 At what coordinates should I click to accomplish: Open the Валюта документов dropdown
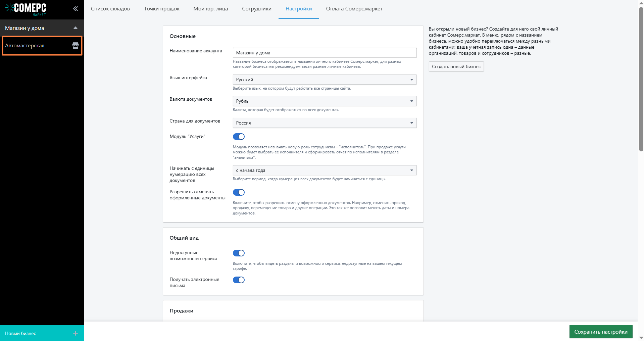(x=325, y=101)
